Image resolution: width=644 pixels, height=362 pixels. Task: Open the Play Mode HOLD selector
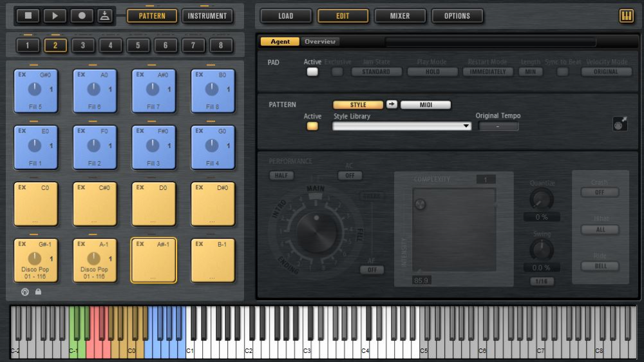[432, 71]
